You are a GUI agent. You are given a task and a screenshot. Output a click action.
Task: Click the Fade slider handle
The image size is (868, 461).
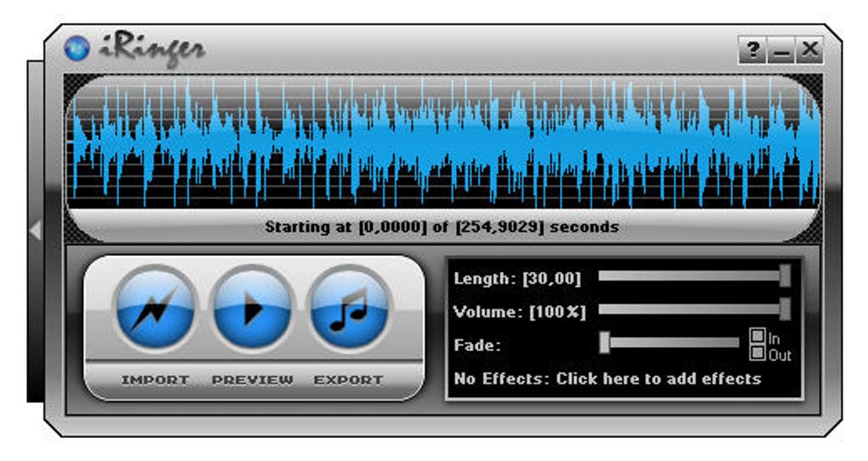click(604, 343)
